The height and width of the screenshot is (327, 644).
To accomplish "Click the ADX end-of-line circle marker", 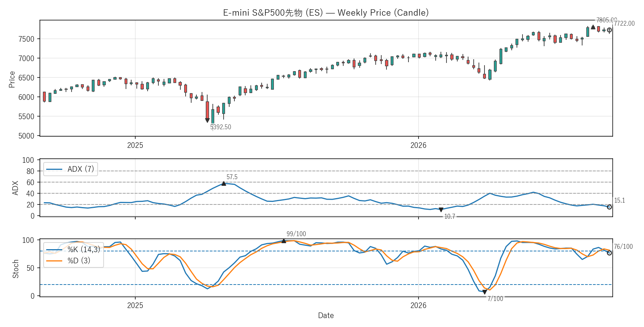I will [x=609, y=207].
